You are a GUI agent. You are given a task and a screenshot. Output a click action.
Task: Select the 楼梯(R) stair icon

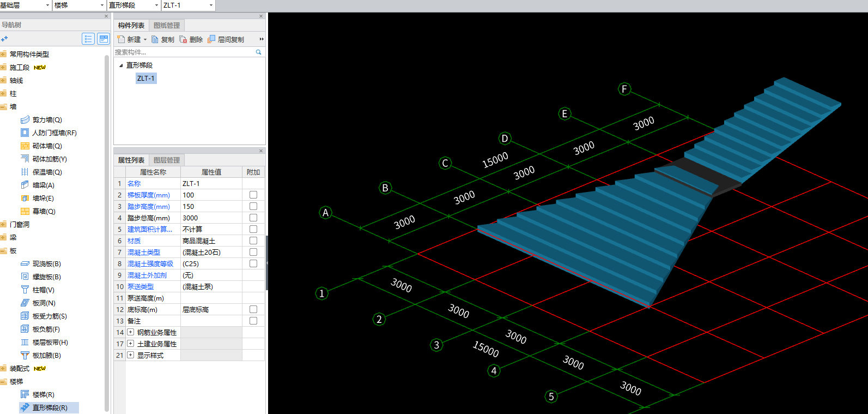(25, 394)
